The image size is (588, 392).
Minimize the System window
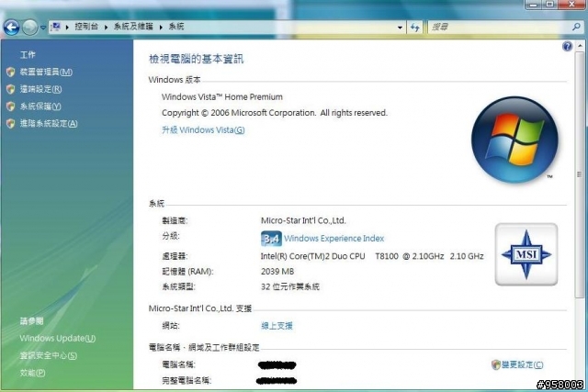tap(533, 5)
